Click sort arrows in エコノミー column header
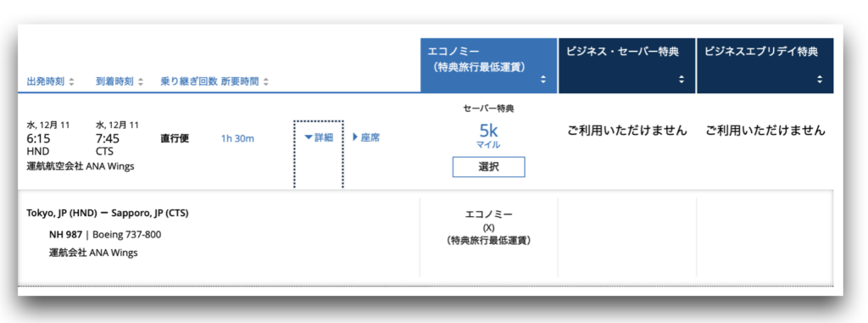The width and height of the screenshot is (868, 323). [543, 80]
